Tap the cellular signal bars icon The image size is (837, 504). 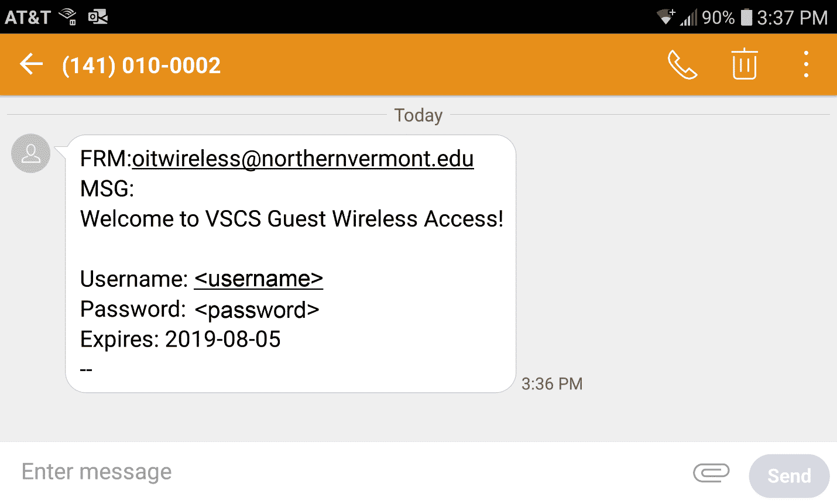tap(689, 18)
